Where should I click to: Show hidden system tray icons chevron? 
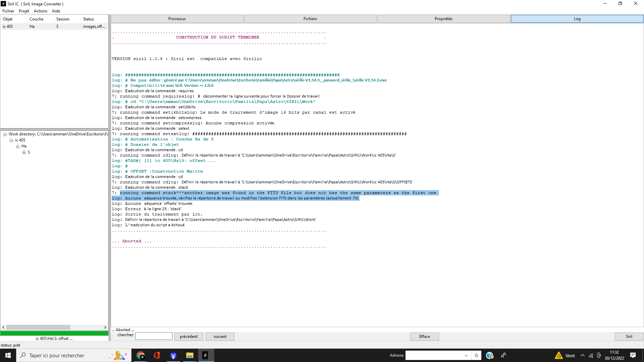point(583,355)
